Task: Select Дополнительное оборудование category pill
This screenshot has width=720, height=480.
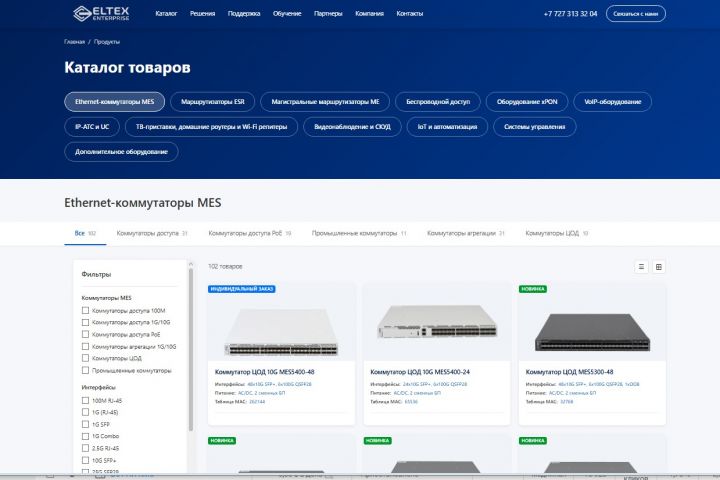Action: click(x=121, y=152)
